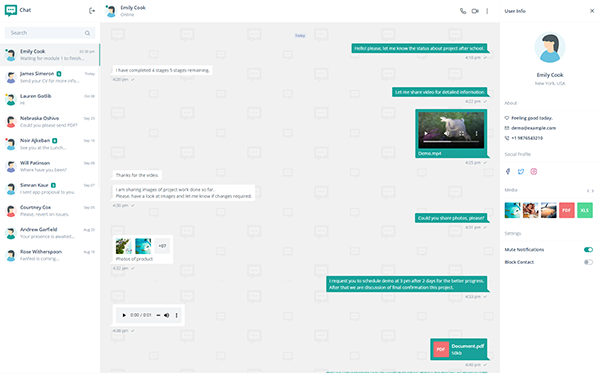Click the demo@example.com email address
The width and height of the screenshot is (600, 375).
point(533,128)
